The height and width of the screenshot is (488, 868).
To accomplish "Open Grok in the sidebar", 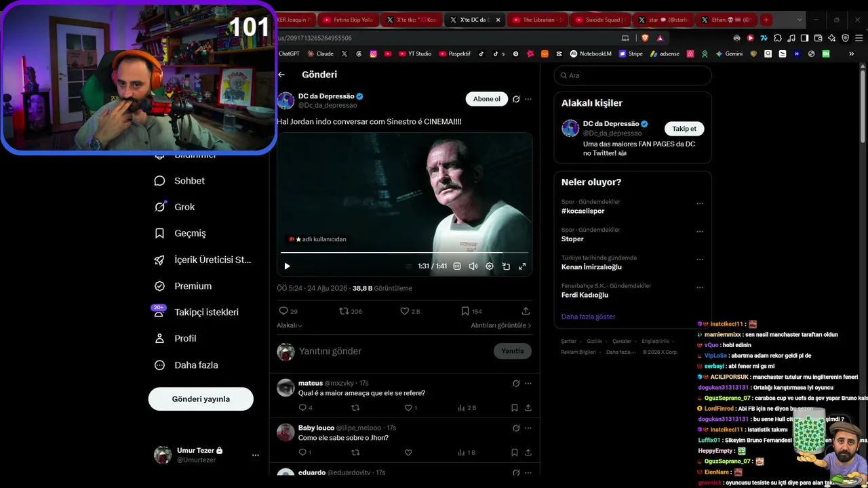I will tap(175, 207).
